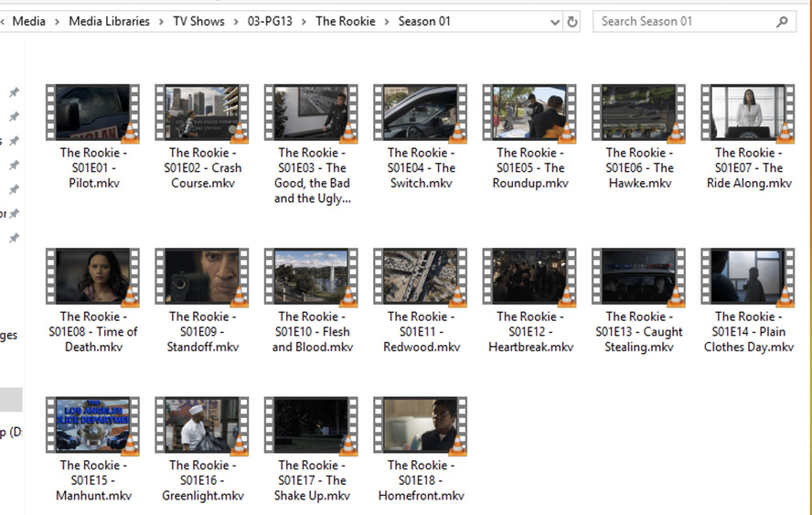Click file name S01E08 - Time of Death.mkv
The width and height of the screenshot is (812, 515).
(x=93, y=331)
